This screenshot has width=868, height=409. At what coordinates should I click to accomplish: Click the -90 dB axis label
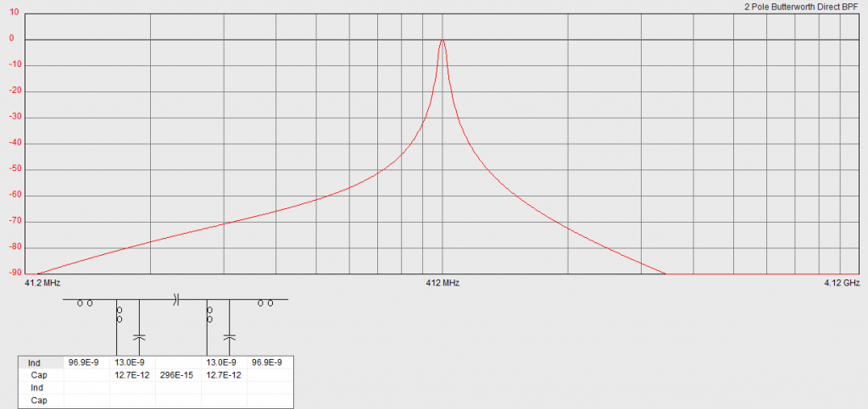[14, 274]
